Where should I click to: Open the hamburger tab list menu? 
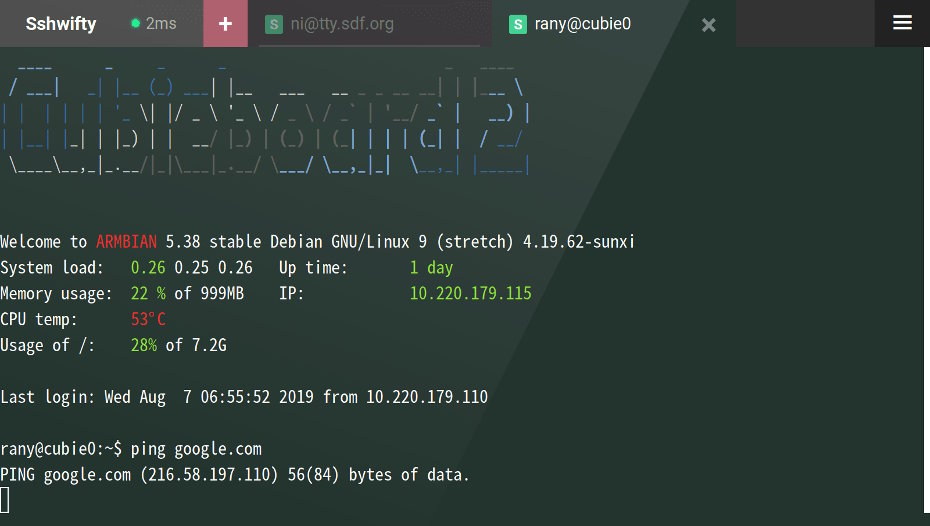(902, 23)
